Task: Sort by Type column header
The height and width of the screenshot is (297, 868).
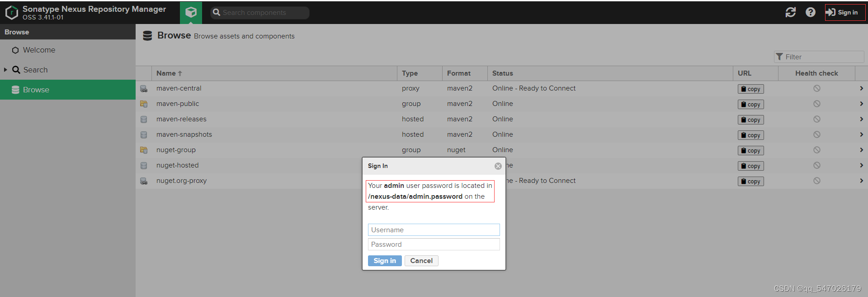Action: tap(420, 73)
